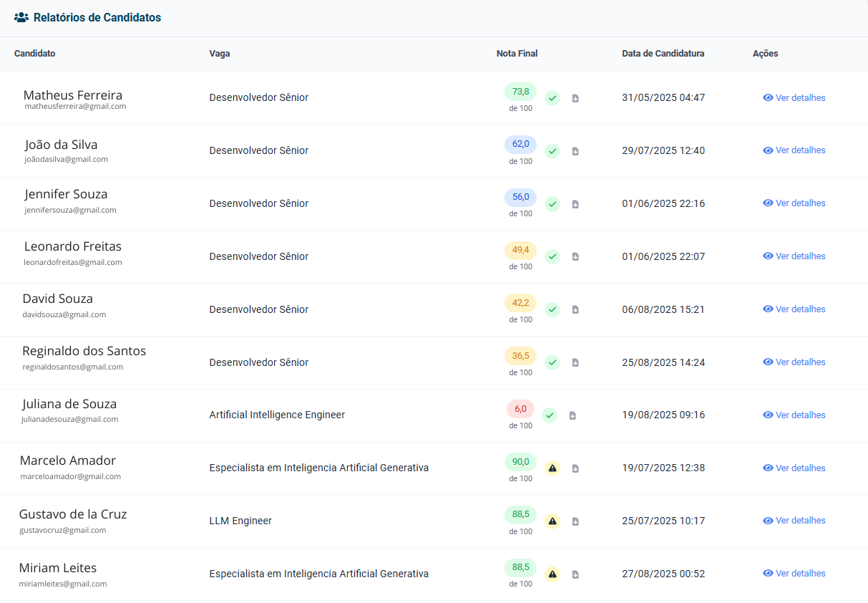Click the red 6,0 score badge
This screenshot has width=868, height=603.
coord(520,409)
